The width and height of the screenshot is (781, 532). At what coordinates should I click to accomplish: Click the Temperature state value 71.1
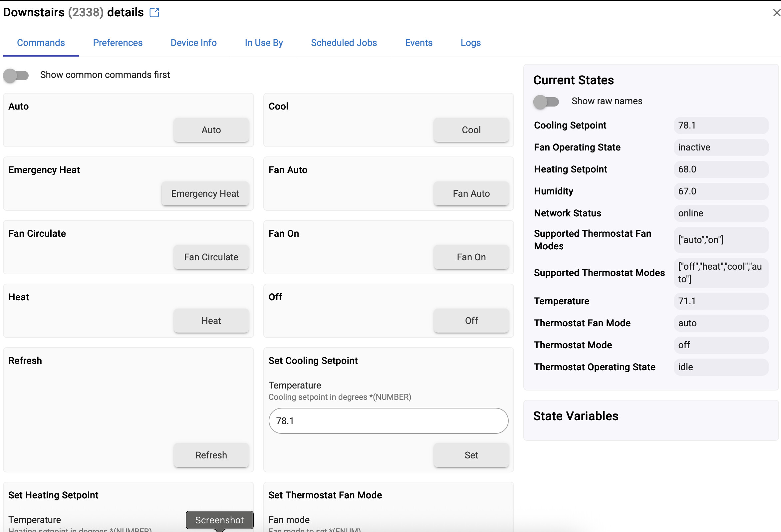pyautogui.click(x=721, y=301)
